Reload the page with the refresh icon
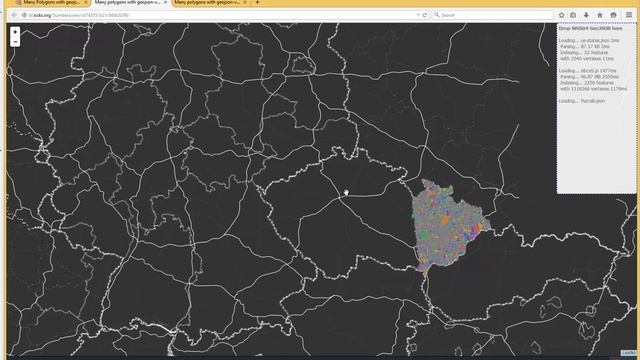This screenshot has height=360, width=640. point(425,15)
